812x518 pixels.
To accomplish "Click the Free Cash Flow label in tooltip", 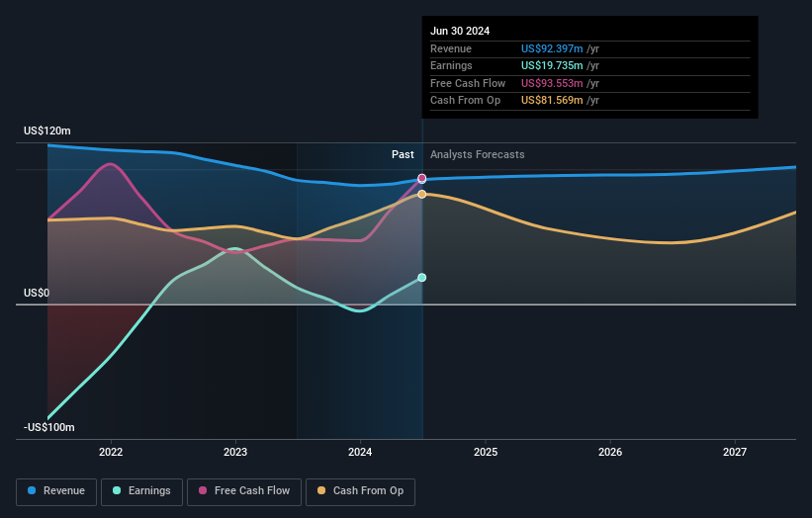I will coord(468,83).
